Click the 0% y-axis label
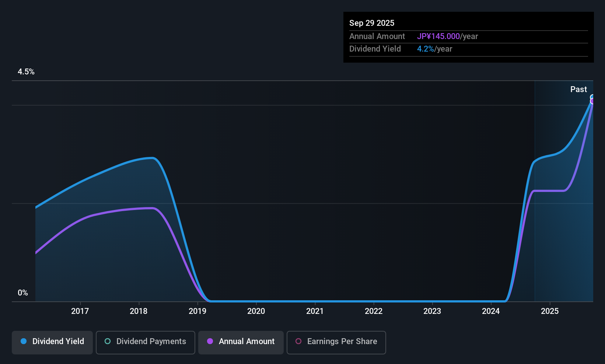Screen dimensions: 605x364 (x=23, y=293)
